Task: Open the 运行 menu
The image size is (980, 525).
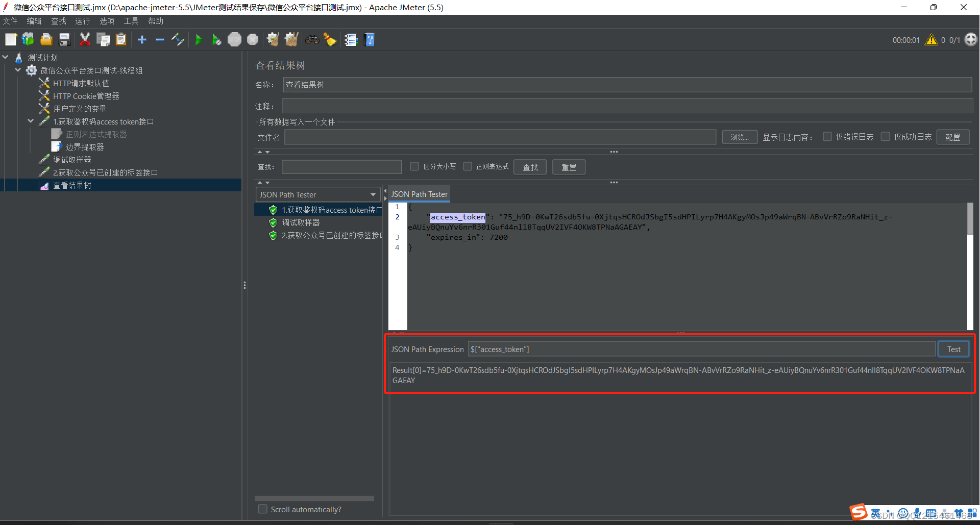Action: click(x=83, y=21)
